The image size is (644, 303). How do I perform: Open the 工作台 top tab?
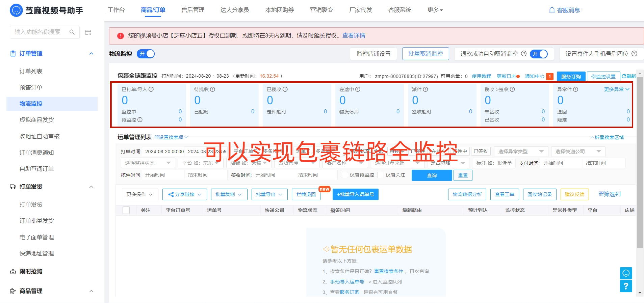116,10
